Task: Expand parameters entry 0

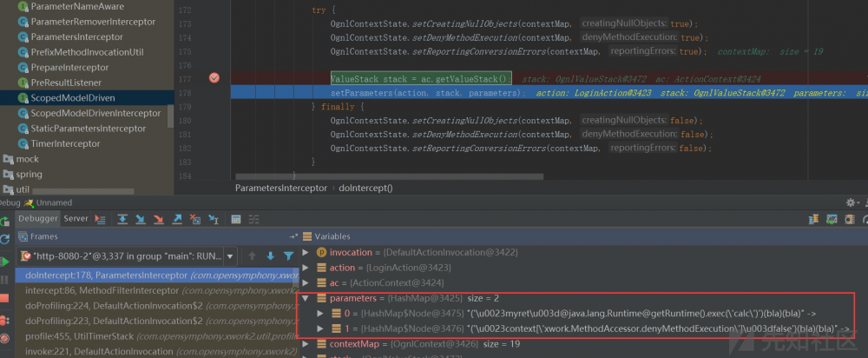Action: (x=321, y=314)
